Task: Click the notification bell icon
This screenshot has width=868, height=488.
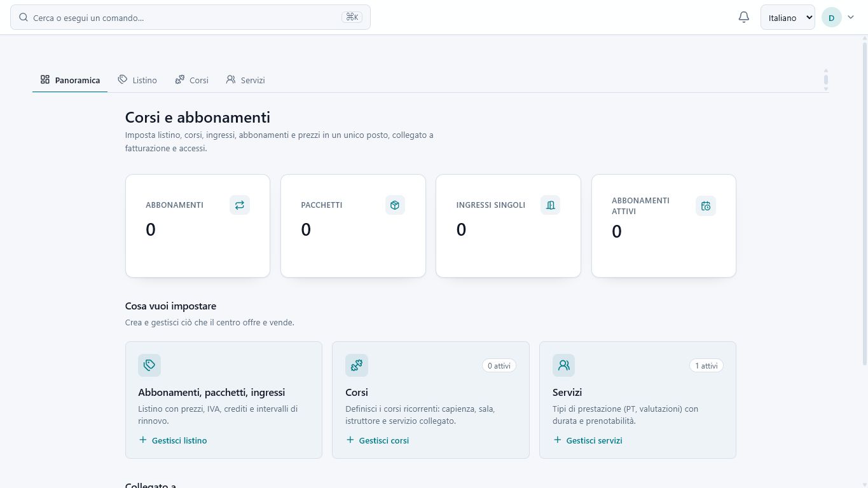Action: coord(744,17)
